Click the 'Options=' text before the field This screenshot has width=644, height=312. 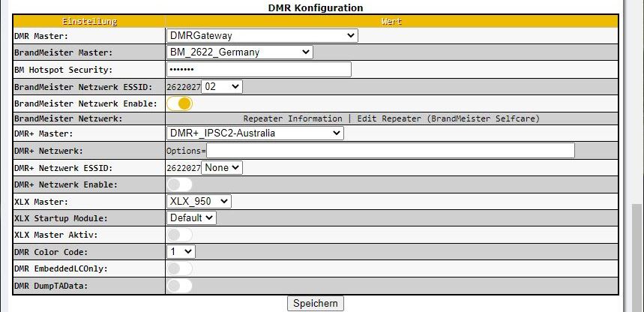tap(186, 151)
